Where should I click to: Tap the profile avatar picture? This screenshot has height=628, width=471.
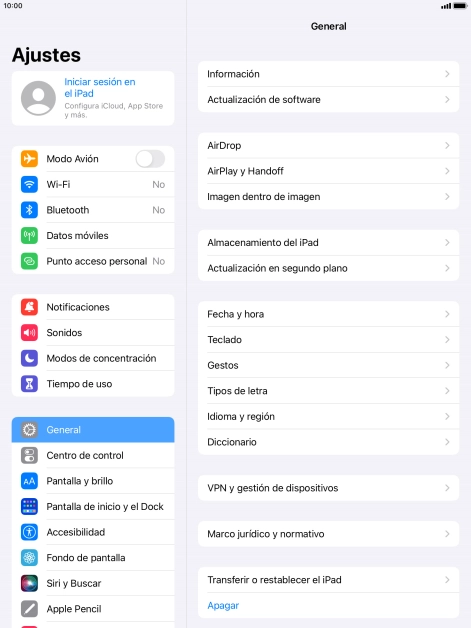coord(38,98)
